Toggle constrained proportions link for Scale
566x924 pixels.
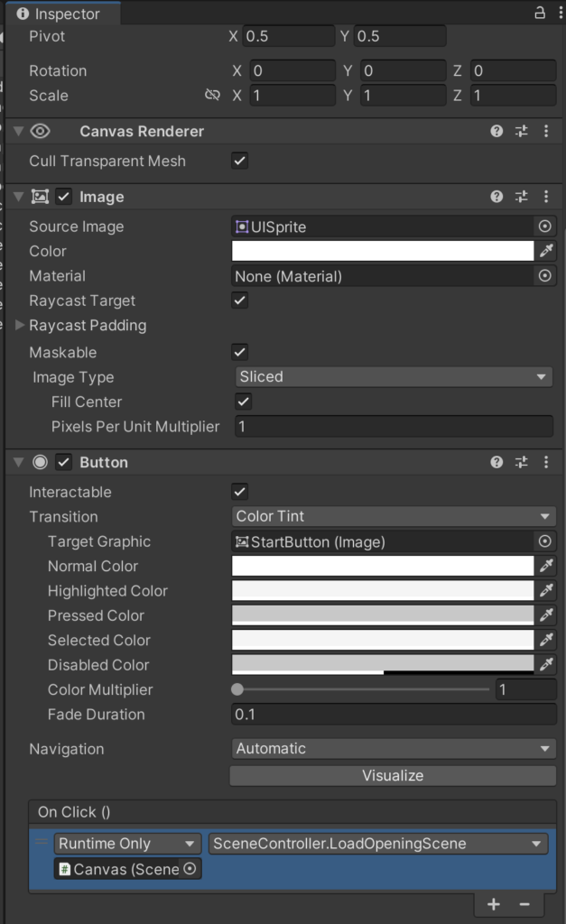(213, 96)
